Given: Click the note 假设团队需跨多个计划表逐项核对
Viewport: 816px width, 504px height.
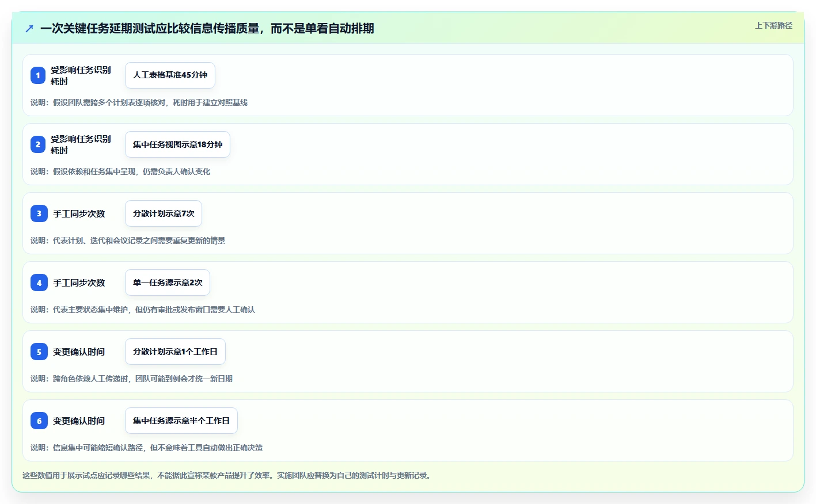Looking at the screenshot, I should 139,102.
